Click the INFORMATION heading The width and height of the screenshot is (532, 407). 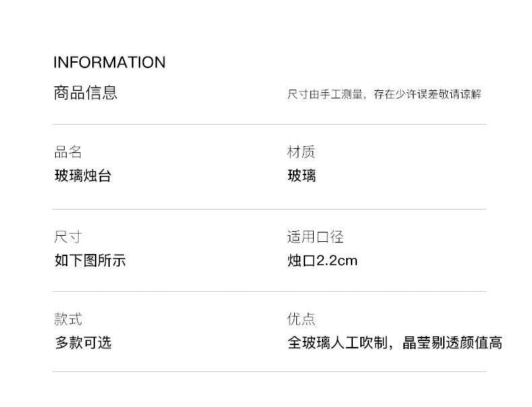click(109, 63)
